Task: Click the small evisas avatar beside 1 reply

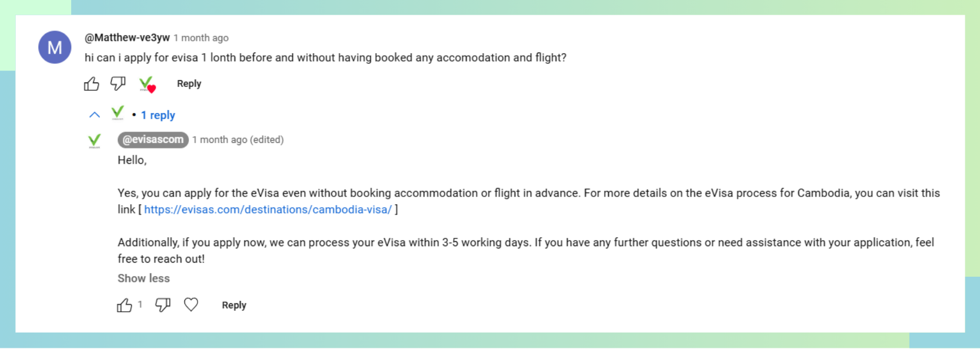Action: pyautogui.click(x=118, y=113)
